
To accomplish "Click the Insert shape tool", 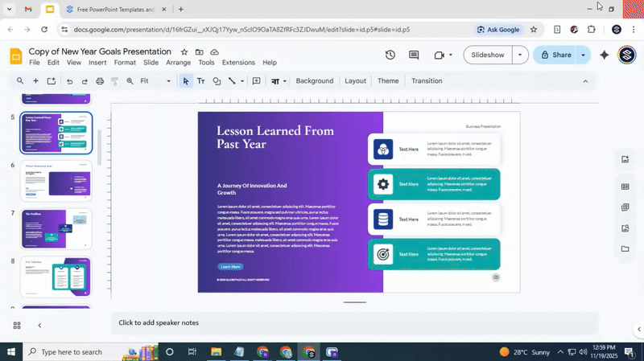I will 217,81.
